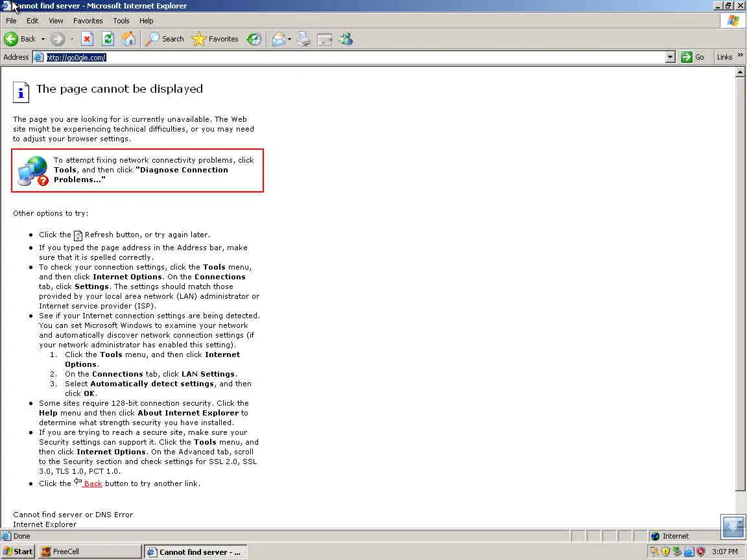The height and width of the screenshot is (560, 747).
Task: Open the Tools menu
Action: coord(121,21)
